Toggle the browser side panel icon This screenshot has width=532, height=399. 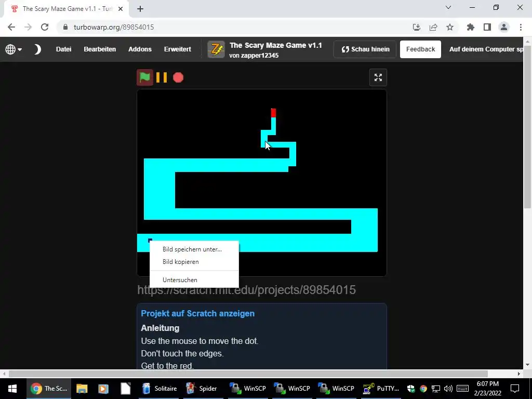click(487, 27)
